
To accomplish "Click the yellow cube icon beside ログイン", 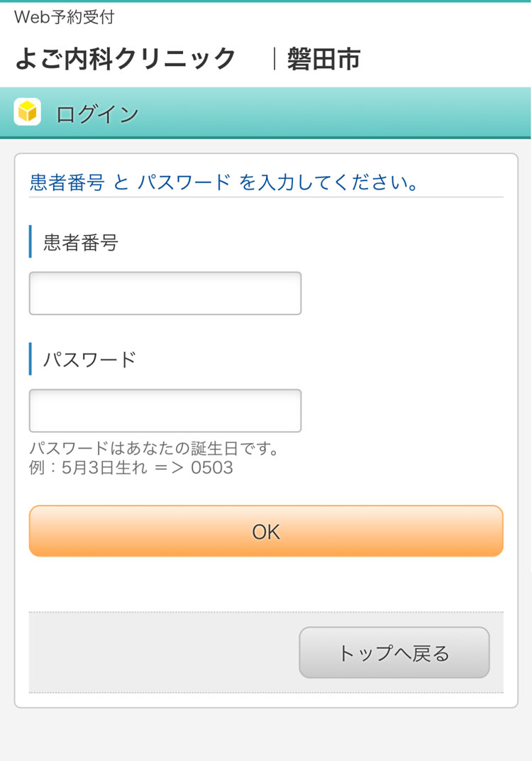I will tap(27, 112).
